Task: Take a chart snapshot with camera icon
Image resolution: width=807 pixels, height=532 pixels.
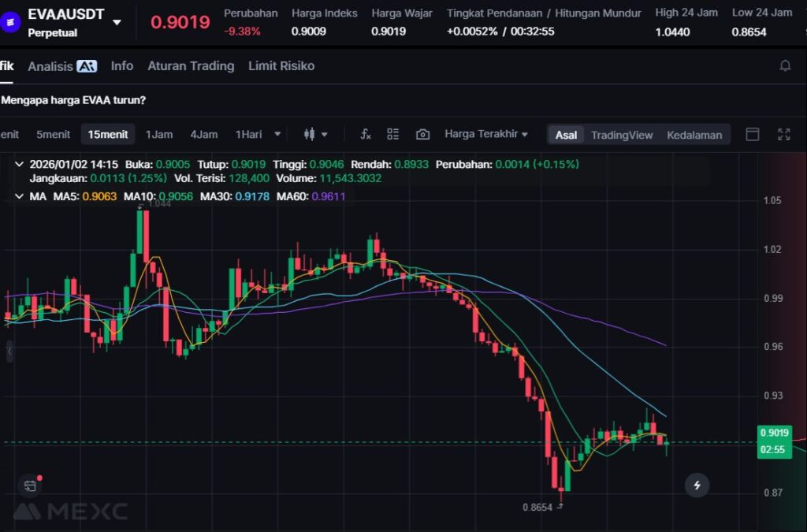Action: coord(422,134)
